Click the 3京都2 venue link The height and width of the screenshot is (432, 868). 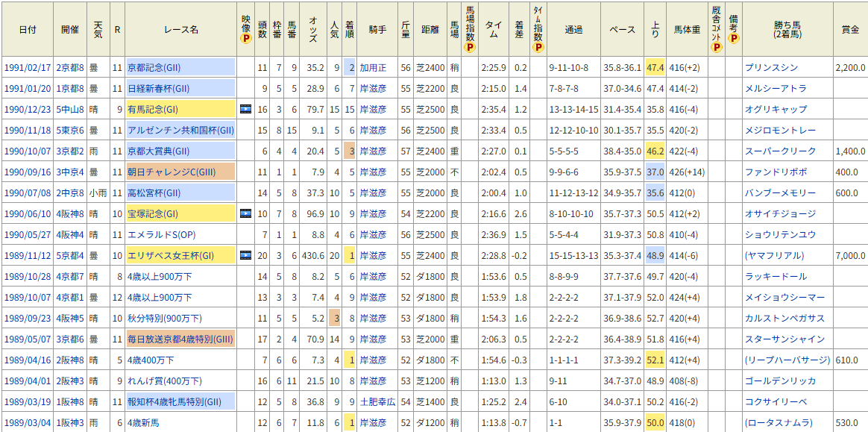[x=71, y=151]
